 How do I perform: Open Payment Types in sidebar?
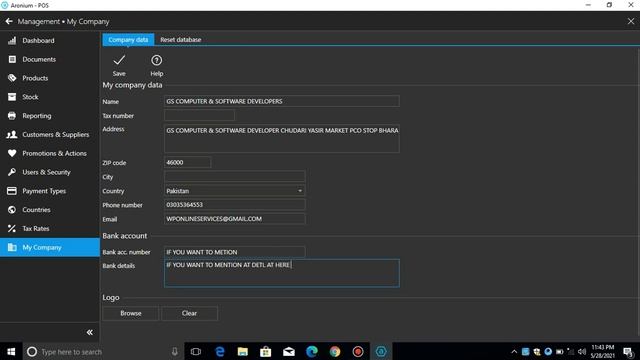click(x=50, y=191)
